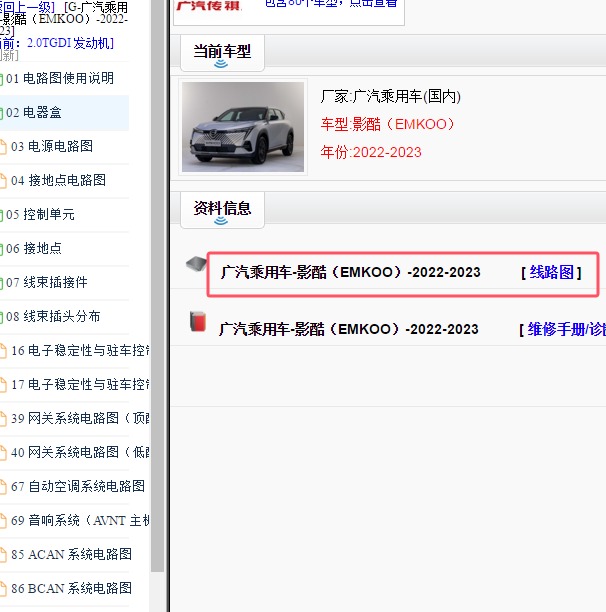Open the 17 电子稳定性与驻车控制 entry
The image size is (606, 612).
click(80, 384)
